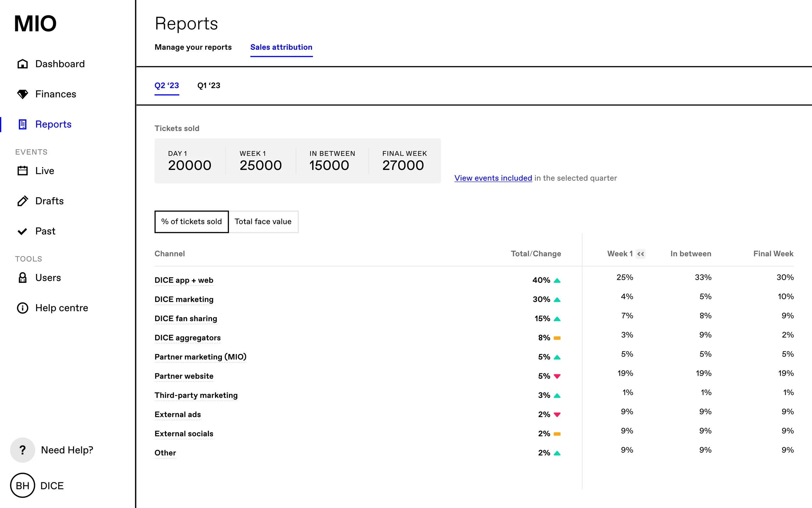The width and height of the screenshot is (812, 508).
Task: Select the Q2 '23 quarter tab
Action: point(167,86)
